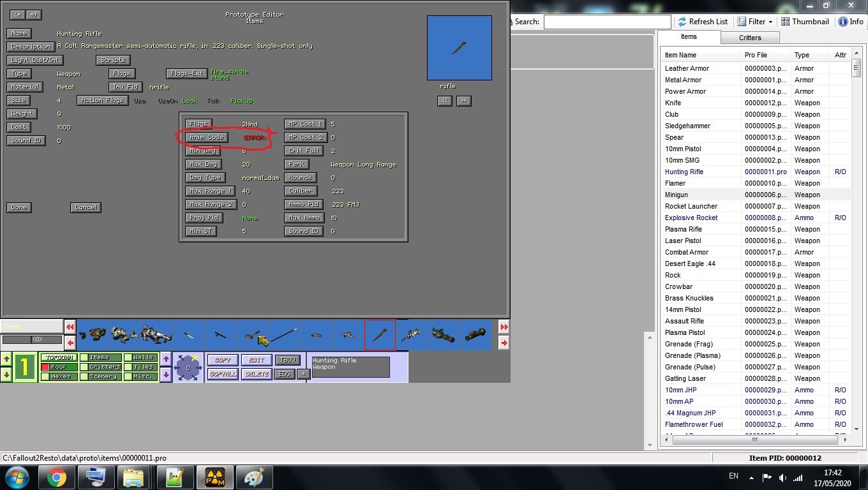Click into the Search input field
Screen dimensions: 868x490
(x=607, y=22)
